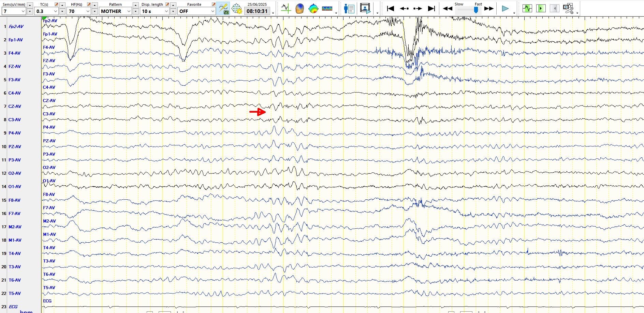Viewport: 644px width, 313px height.
Task: Click the green waveform display icon
Action: [527, 8]
